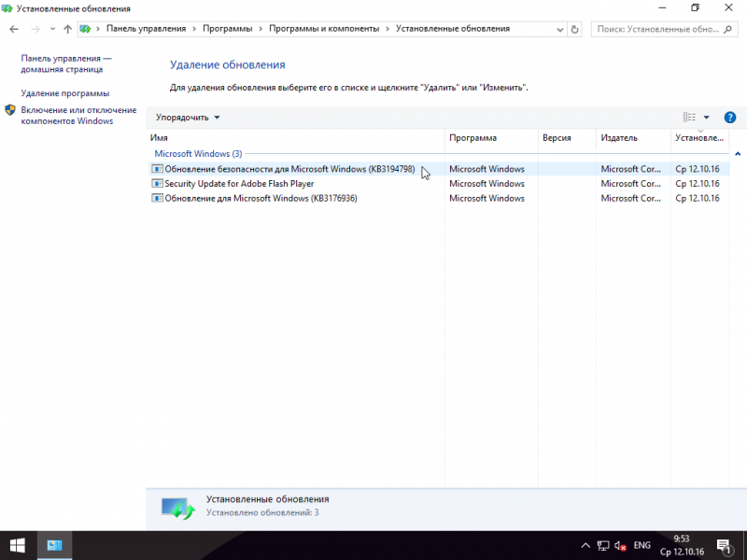
Task: Sort by 'Имя' column header
Action: (295, 137)
